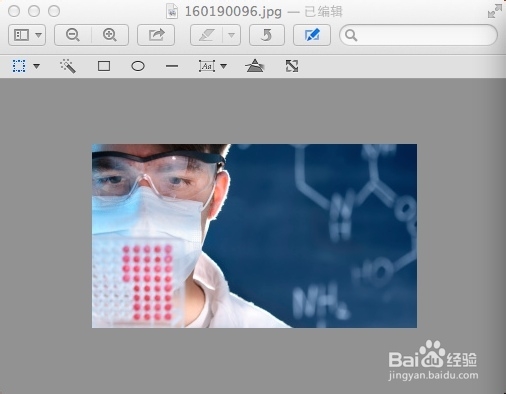Image resolution: width=506 pixels, height=394 pixels.
Task: Expand the highlight color dropdown arrow
Action: (231, 35)
